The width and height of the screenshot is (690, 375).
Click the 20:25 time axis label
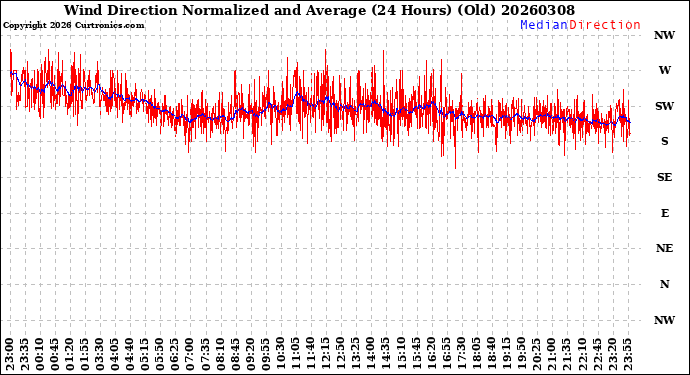tap(536, 355)
